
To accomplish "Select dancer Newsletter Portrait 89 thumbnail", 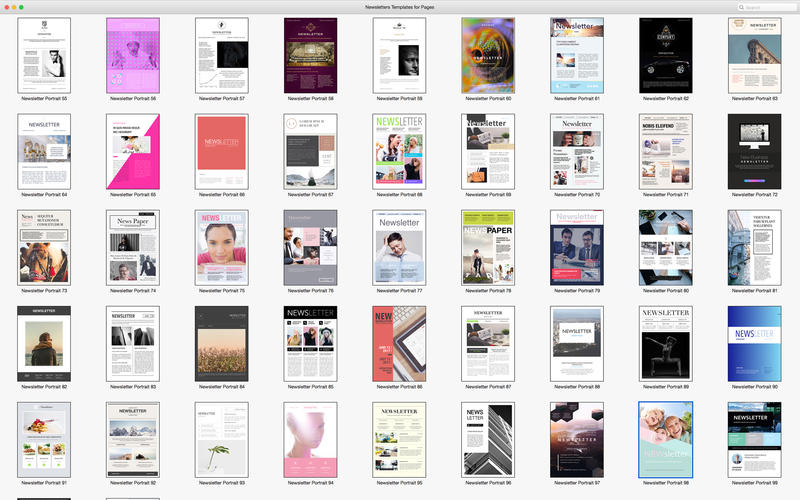I will click(x=665, y=343).
